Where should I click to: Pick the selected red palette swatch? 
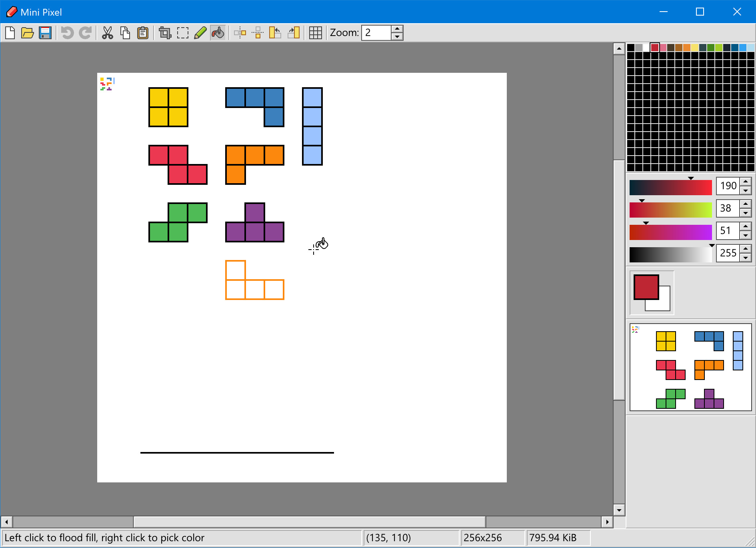pos(655,48)
